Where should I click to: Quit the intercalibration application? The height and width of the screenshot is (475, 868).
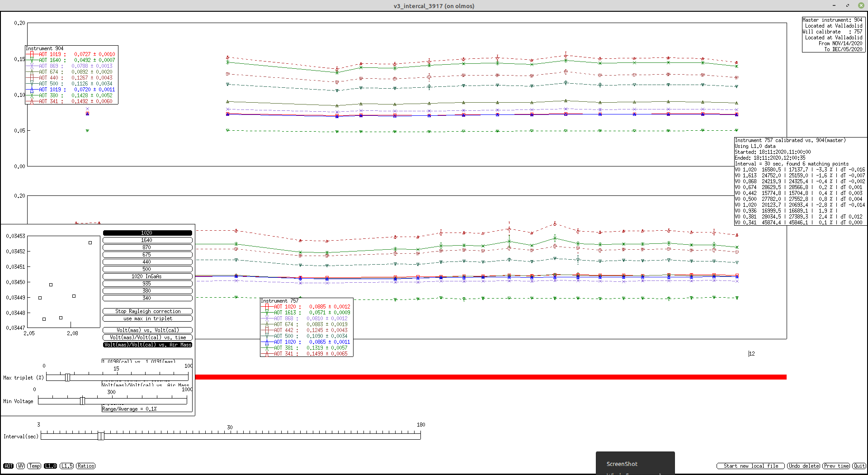pyautogui.click(x=859, y=466)
